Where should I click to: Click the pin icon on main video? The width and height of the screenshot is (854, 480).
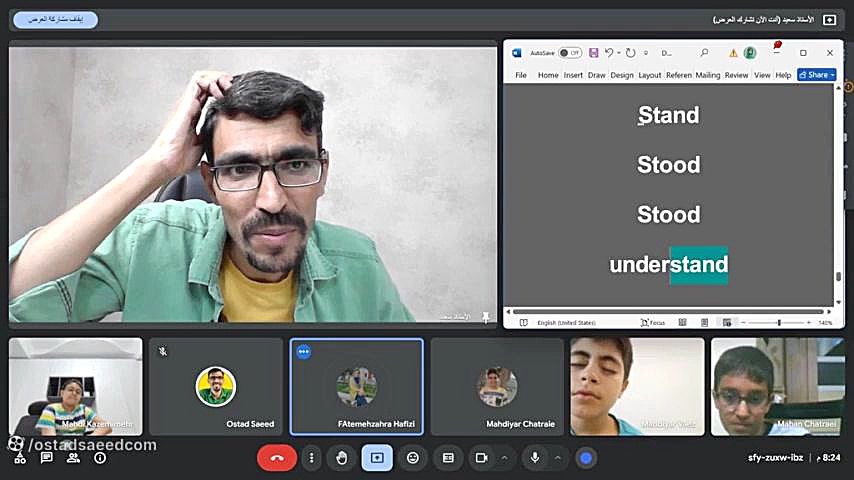click(486, 317)
